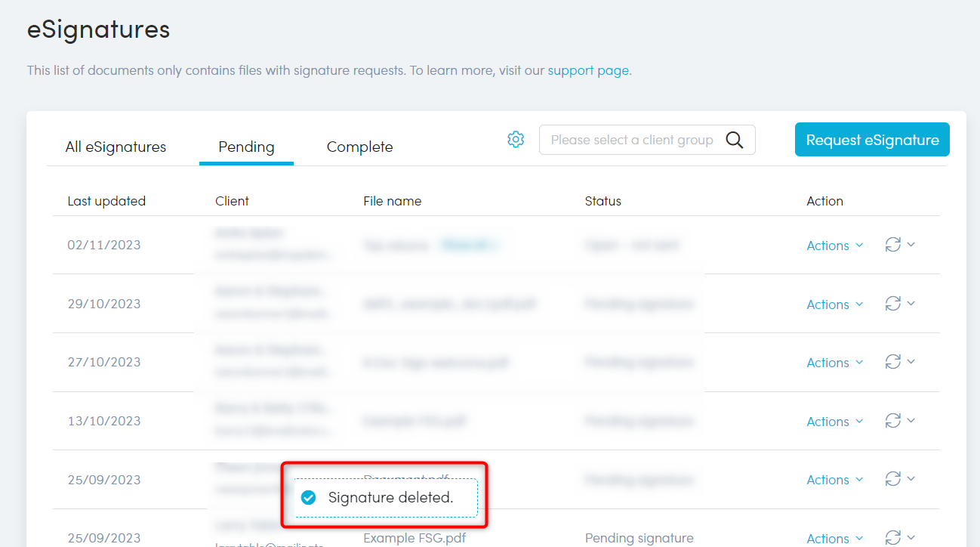Open the table settings gear icon

516,140
